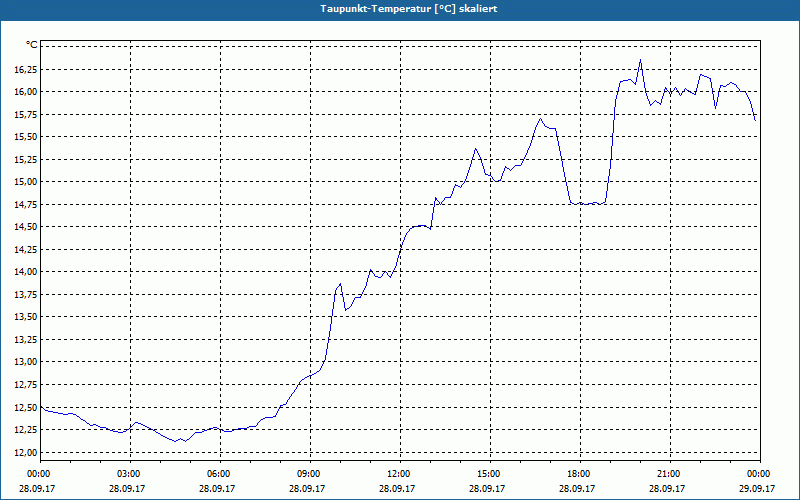The width and height of the screenshot is (800, 500).
Task: Select the "28.09.17" date under 03:00
Action: pyautogui.click(x=127, y=488)
